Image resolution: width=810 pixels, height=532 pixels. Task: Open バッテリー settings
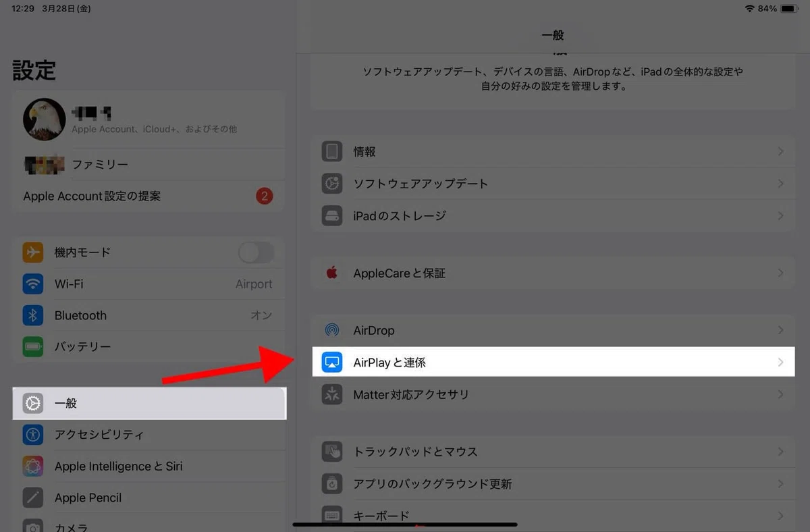149,347
